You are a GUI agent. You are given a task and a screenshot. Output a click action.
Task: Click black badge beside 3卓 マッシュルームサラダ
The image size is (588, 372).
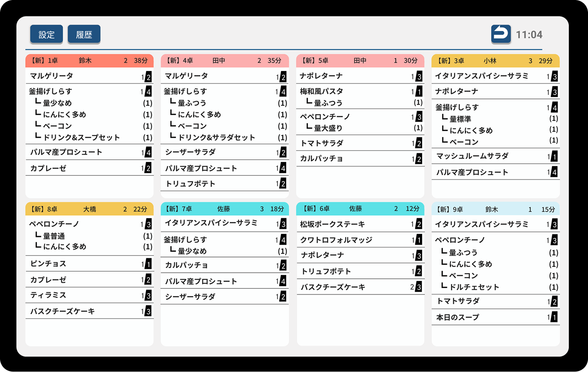coord(554,157)
